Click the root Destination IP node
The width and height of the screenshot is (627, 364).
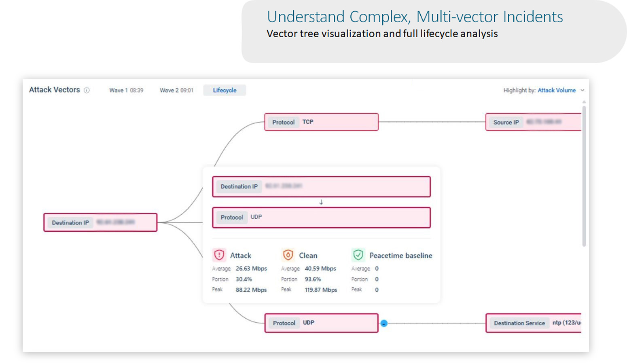coord(100,222)
